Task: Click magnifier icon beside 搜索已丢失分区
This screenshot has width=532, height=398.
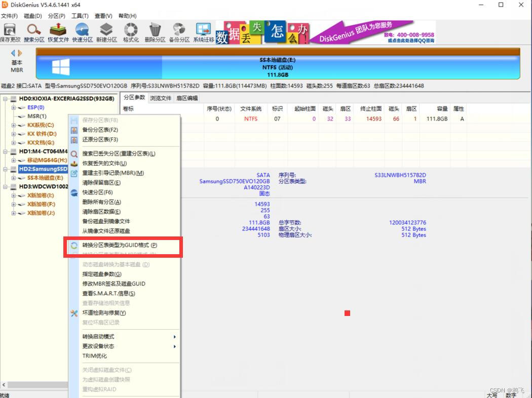Action: (74, 154)
